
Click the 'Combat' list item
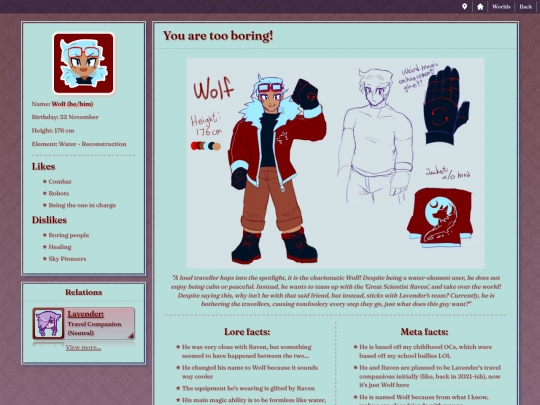[x=60, y=181]
